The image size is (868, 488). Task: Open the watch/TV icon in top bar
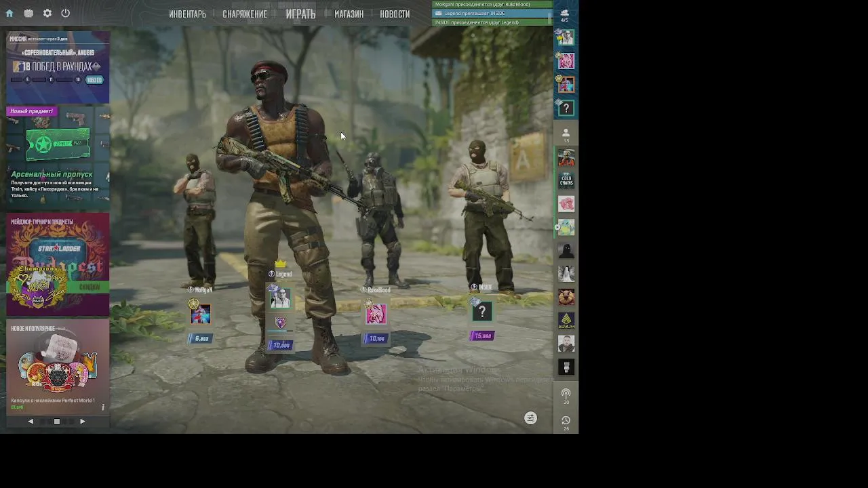pos(28,14)
